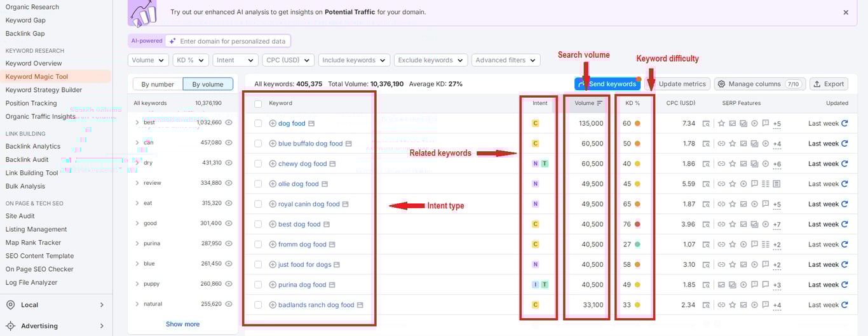This screenshot has height=336, width=868.
Task: Select the By volume tab
Action: coord(208,84)
